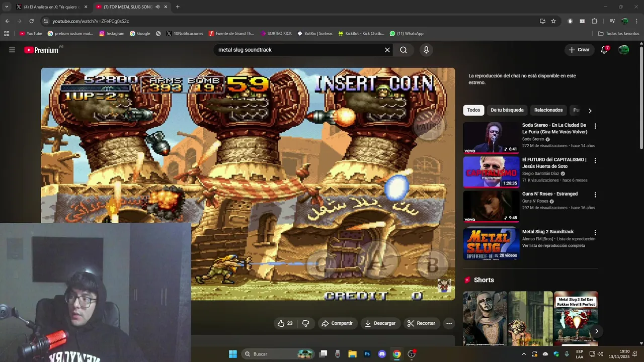Open the Google bookmark
This screenshot has width=644, height=362.
140,34
